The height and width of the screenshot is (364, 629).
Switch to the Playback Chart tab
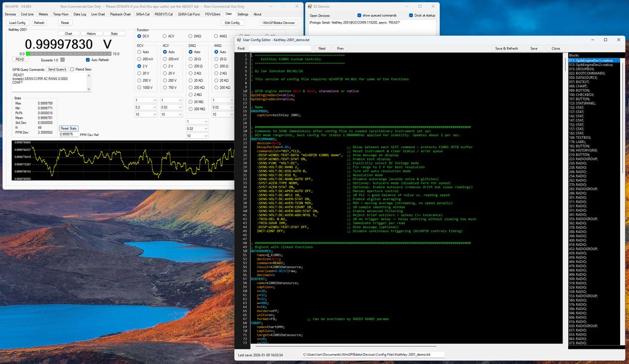(x=120, y=14)
